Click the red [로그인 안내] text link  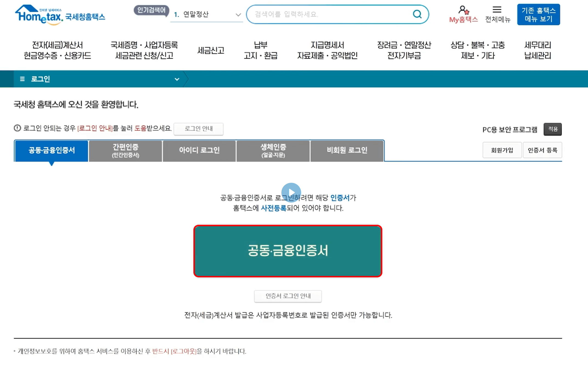(95, 128)
